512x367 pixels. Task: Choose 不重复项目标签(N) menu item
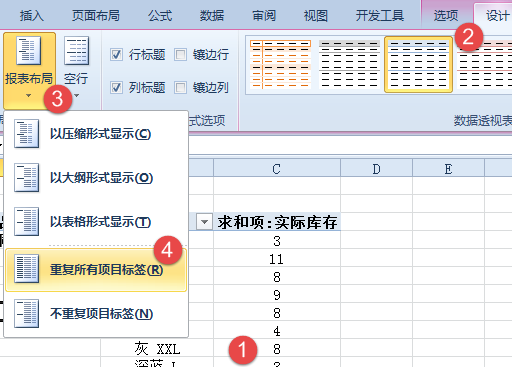tap(96, 313)
